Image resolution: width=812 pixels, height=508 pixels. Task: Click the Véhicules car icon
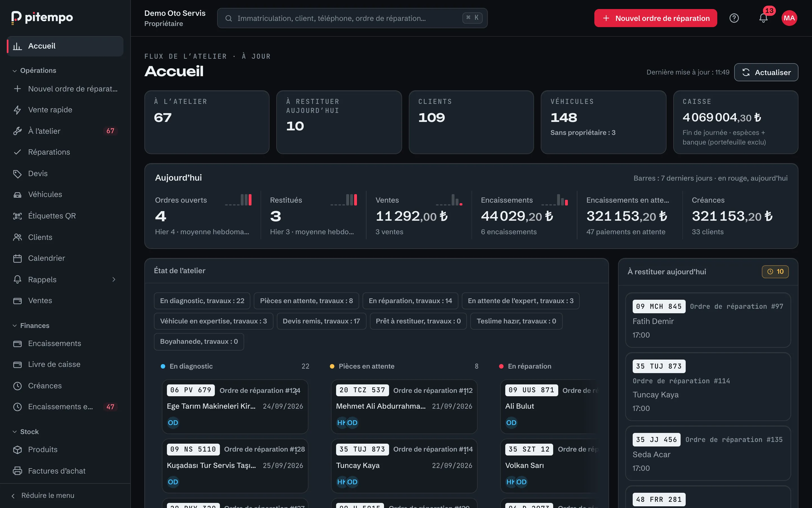point(17,194)
